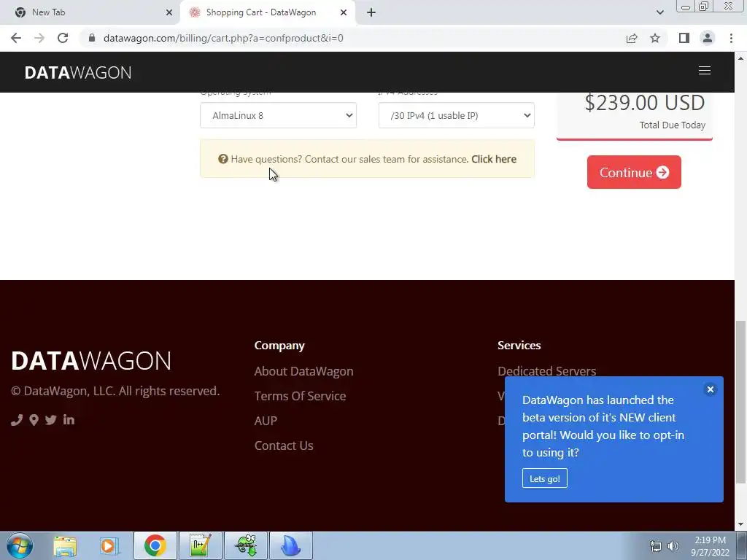This screenshot has height=560, width=747.
Task: Bookmark this page with the star icon
Action: pyautogui.click(x=655, y=38)
